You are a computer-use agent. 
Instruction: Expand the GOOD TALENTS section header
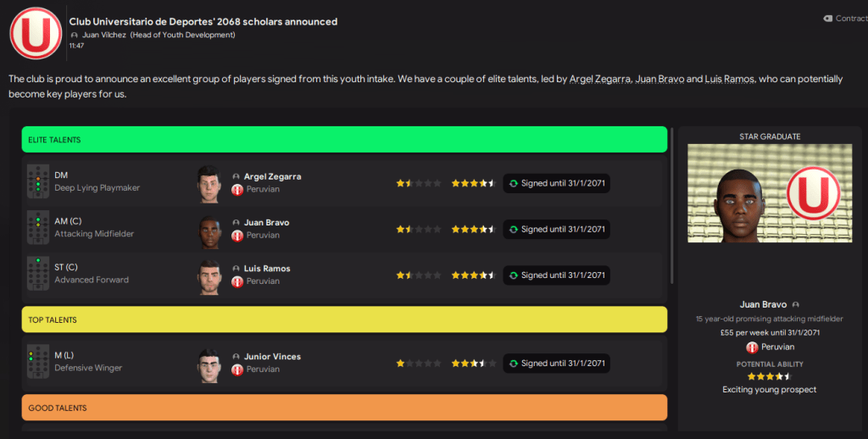344,408
